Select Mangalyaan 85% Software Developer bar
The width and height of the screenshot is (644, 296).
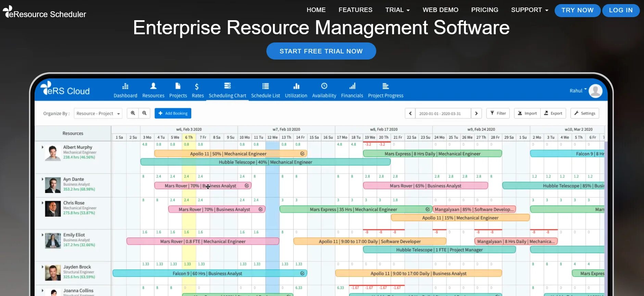pyautogui.click(x=474, y=209)
